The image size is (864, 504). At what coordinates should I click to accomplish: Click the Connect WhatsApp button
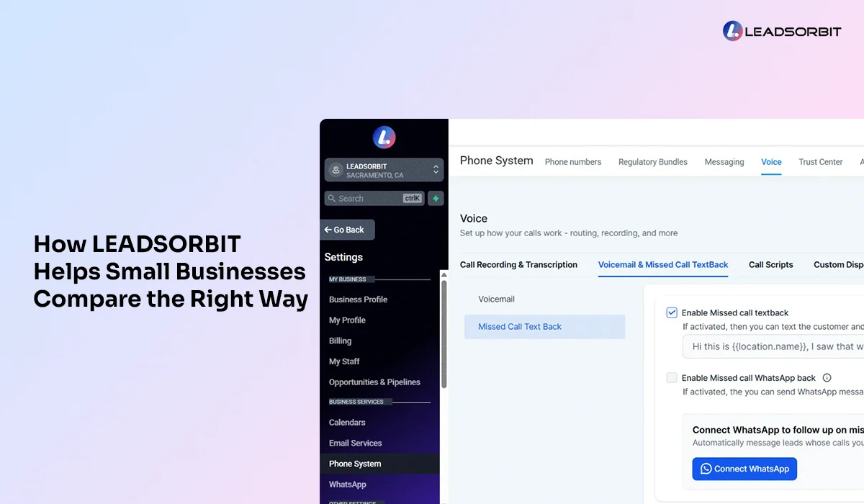(744, 469)
